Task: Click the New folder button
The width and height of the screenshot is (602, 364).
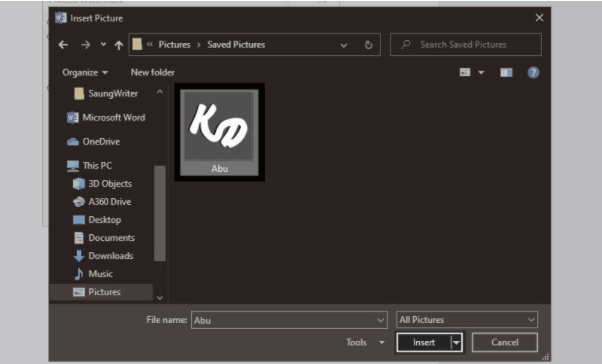Action: coord(152,72)
